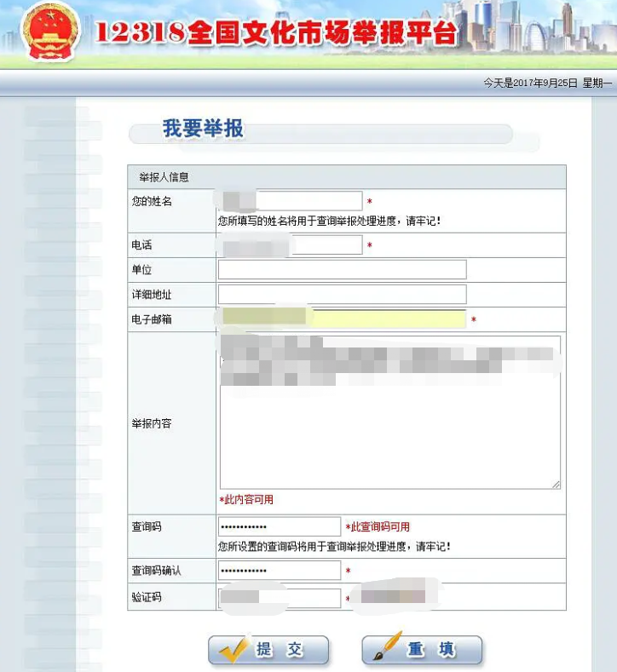Focus the 电子邮箱 email input field

[x=342, y=319]
